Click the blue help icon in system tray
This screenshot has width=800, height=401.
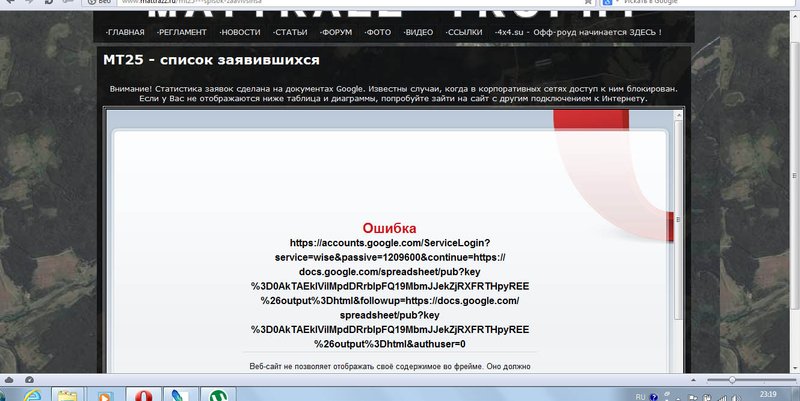(654, 397)
